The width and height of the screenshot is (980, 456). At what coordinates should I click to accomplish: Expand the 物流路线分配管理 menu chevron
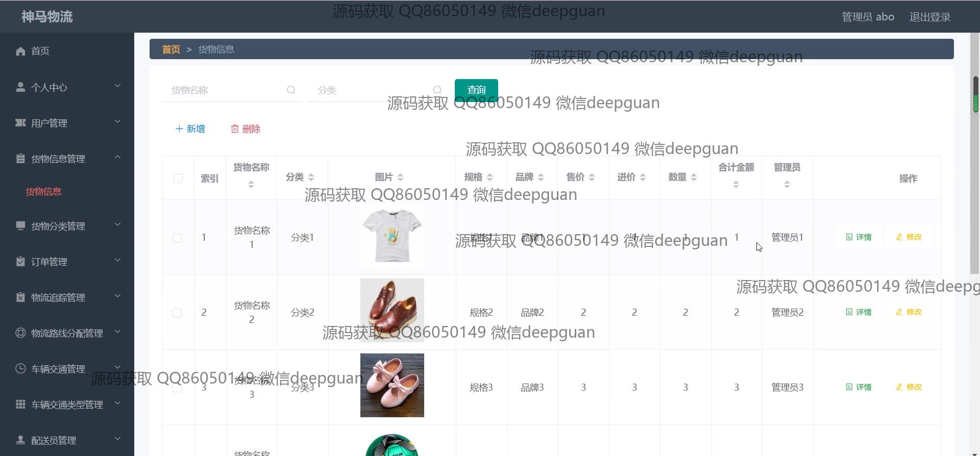(x=117, y=332)
